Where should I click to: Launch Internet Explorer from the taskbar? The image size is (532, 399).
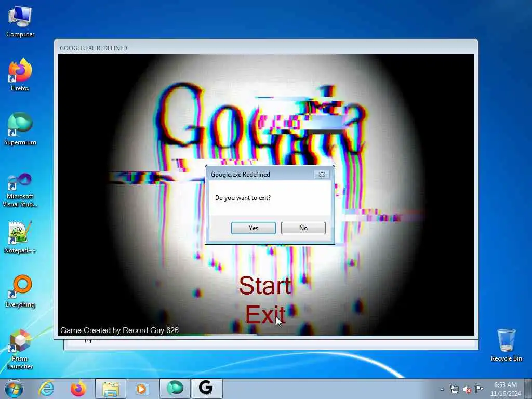coord(46,389)
